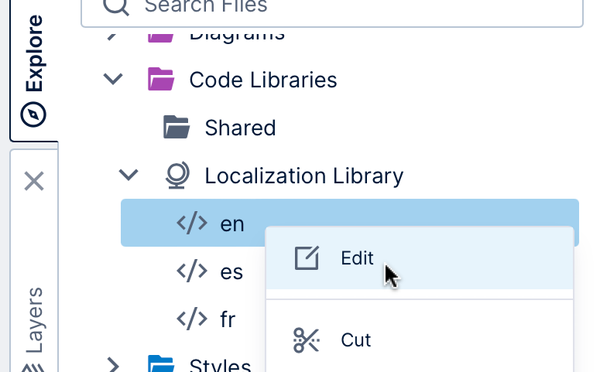Switch to the Layers side tab
Screen dimensions: 600x372
34,327
